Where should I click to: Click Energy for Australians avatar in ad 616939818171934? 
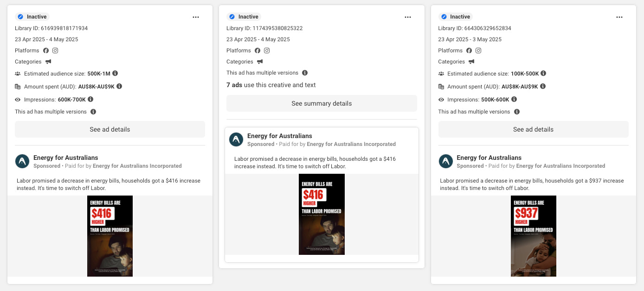pyautogui.click(x=22, y=161)
